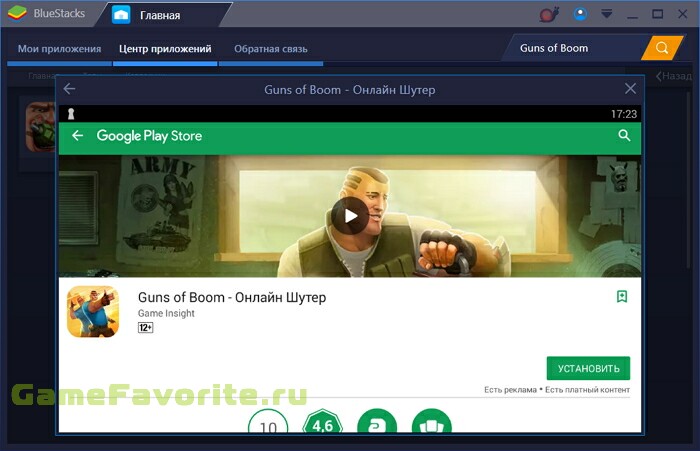The height and width of the screenshot is (451, 700).
Task: Close the BlueStacks window
Action: coord(682,14)
